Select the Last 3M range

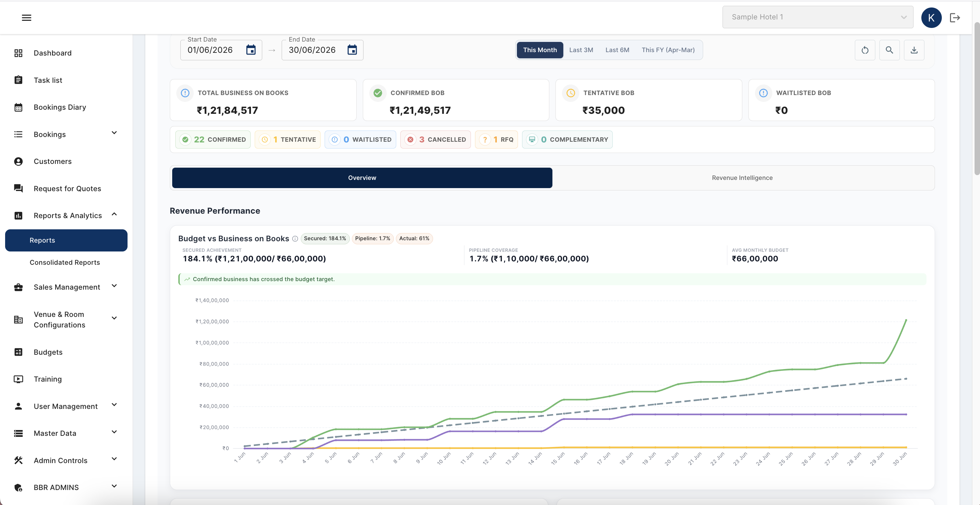click(x=581, y=50)
